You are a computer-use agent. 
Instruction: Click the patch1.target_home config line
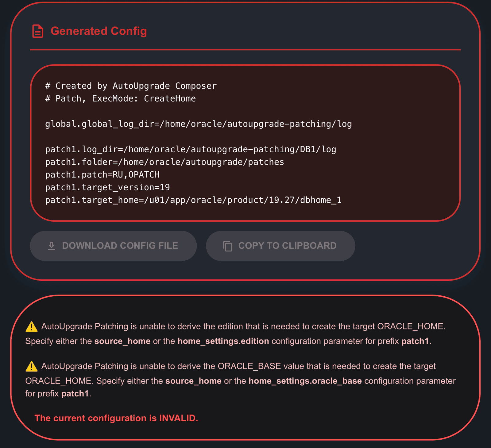pos(193,200)
